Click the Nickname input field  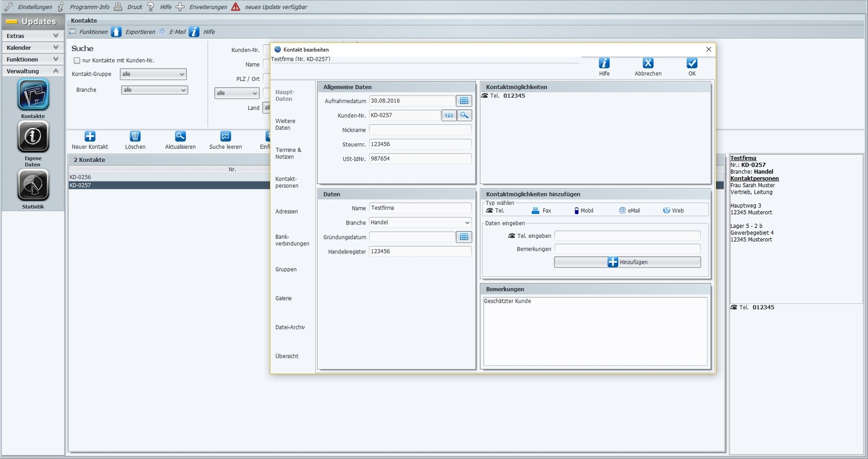click(x=420, y=130)
